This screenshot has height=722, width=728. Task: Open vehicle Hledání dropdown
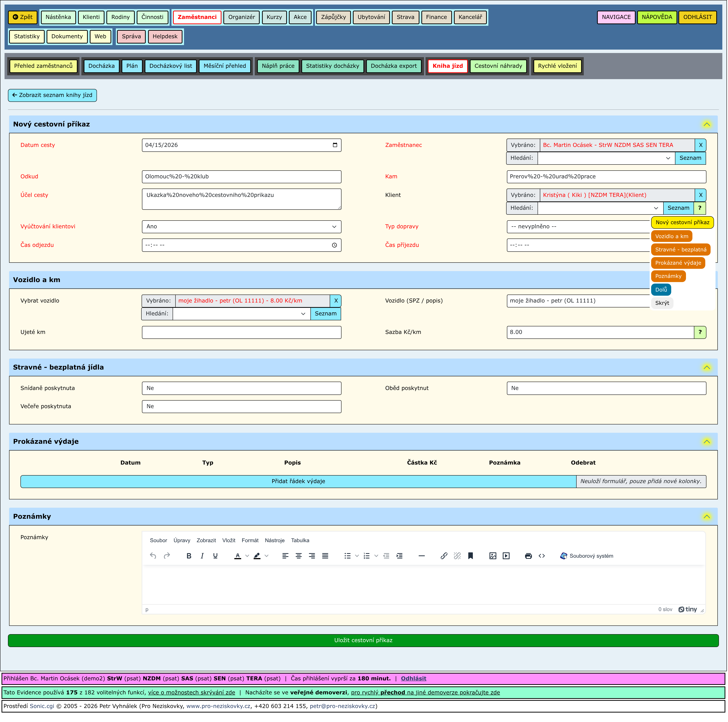click(x=242, y=314)
